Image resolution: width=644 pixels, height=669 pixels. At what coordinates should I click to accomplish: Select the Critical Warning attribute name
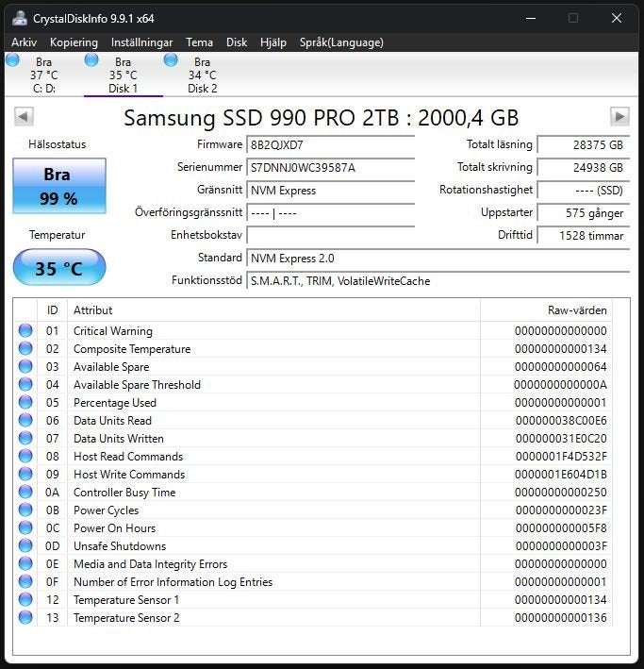(113, 330)
